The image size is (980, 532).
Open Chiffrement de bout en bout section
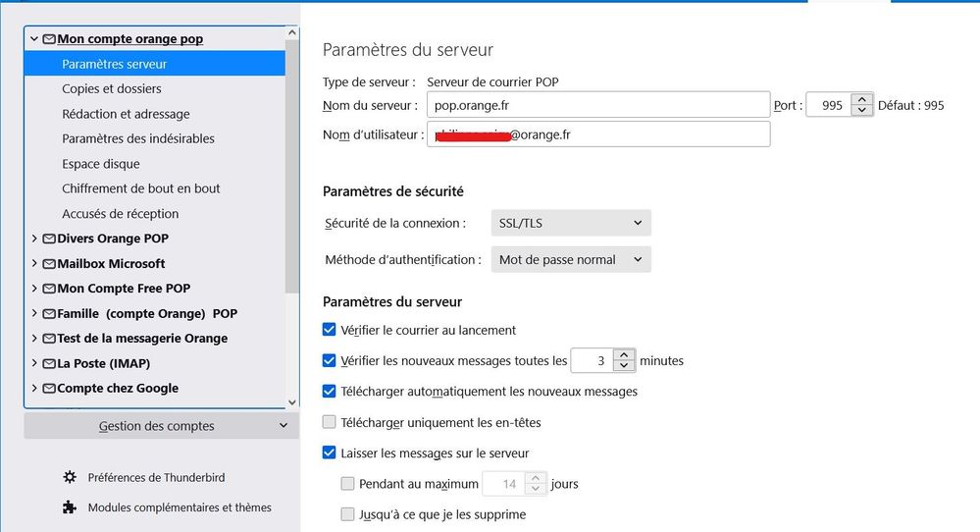141,188
